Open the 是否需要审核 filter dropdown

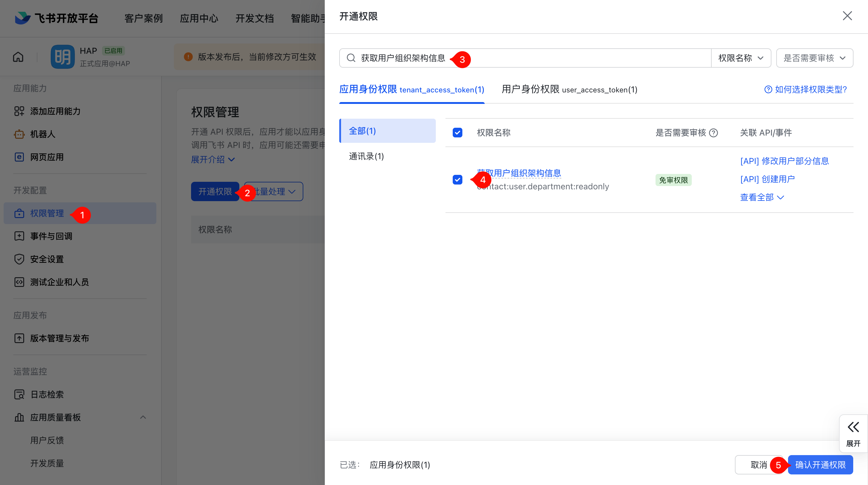click(x=814, y=58)
